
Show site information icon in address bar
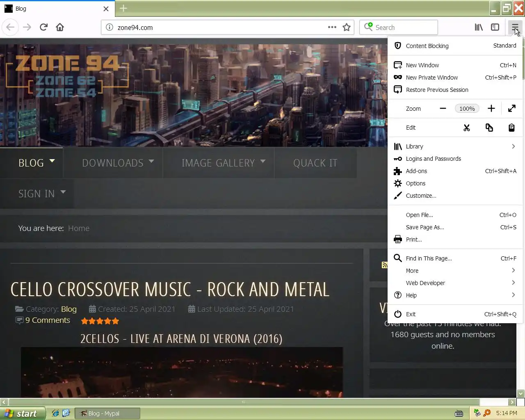(x=110, y=27)
